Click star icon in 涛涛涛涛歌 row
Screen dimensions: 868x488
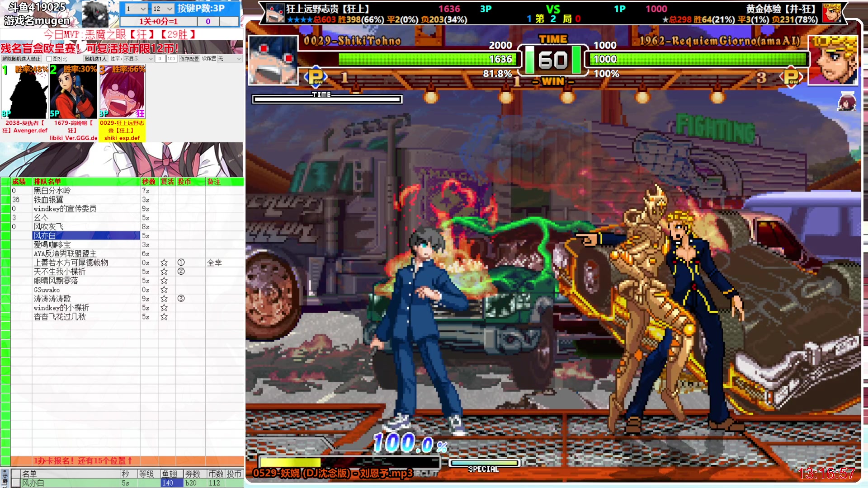click(x=164, y=299)
